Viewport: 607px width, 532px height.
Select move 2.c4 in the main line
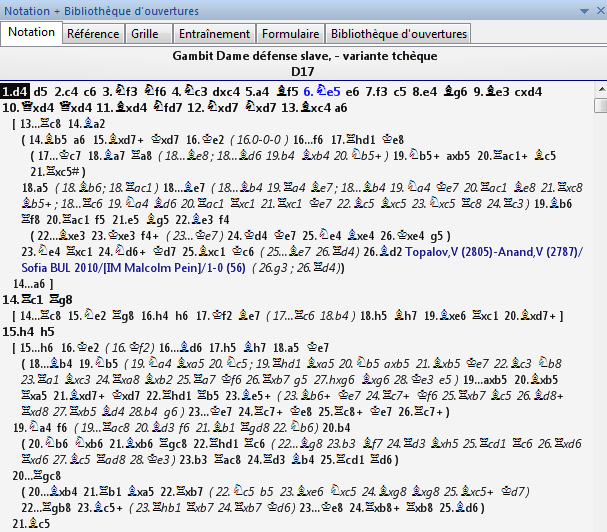(x=66, y=92)
